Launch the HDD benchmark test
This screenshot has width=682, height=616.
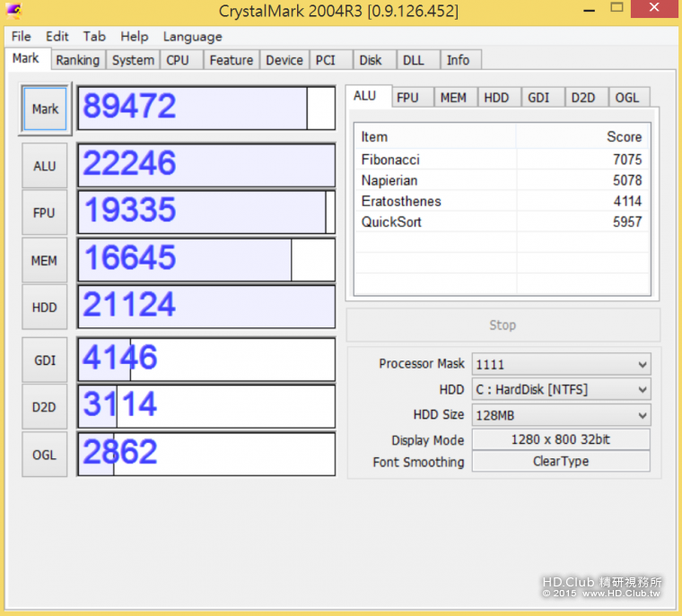(x=45, y=308)
